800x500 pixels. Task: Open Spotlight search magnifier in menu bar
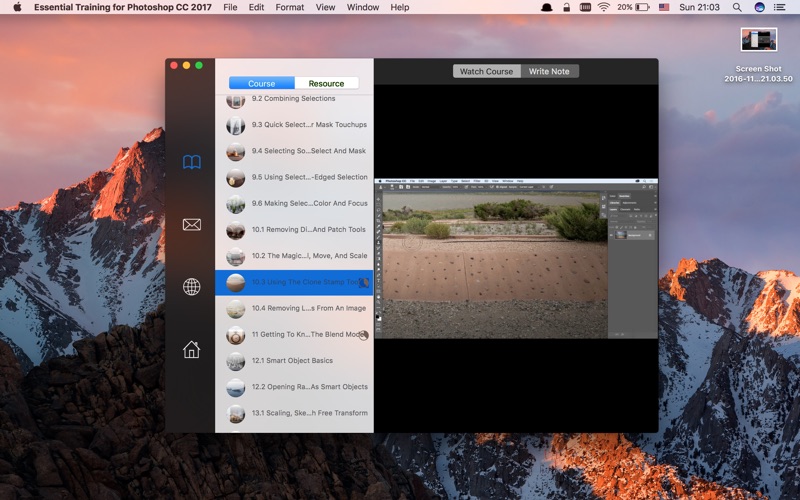click(737, 7)
